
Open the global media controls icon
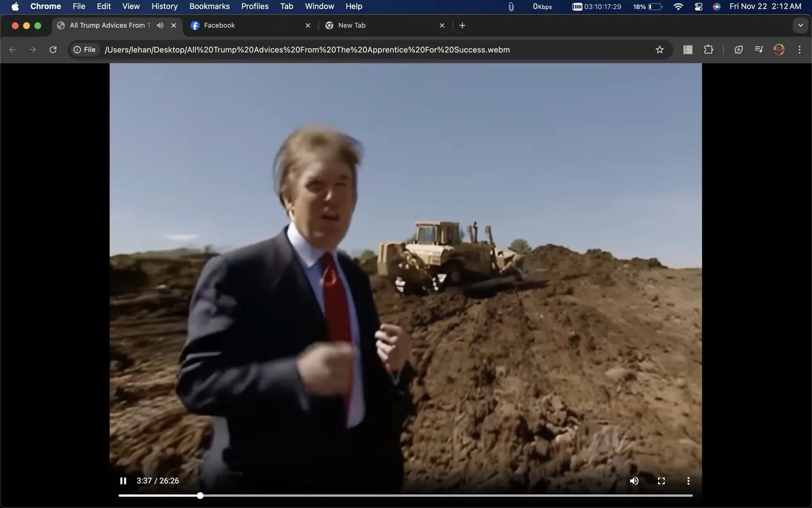pos(758,49)
